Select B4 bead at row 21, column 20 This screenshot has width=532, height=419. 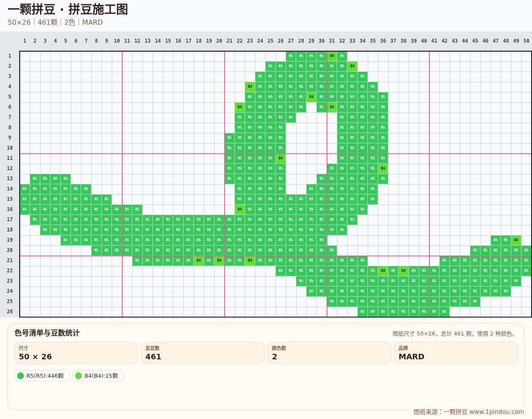coord(219,260)
